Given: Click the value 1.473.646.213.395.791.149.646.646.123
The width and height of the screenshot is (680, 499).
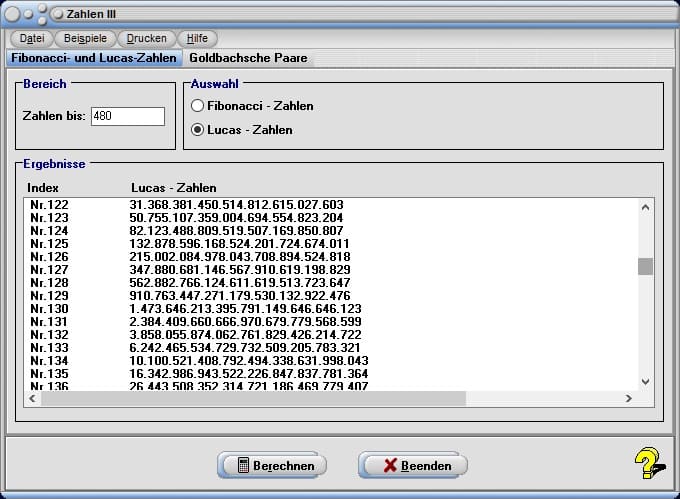Looking at the screenshot, I should pos(245,309).
